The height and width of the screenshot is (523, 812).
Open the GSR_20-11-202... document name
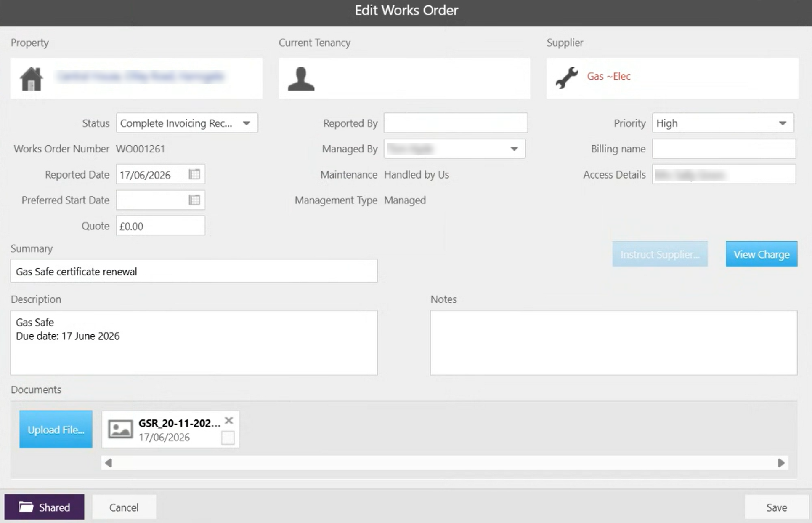tap(179, 423)
